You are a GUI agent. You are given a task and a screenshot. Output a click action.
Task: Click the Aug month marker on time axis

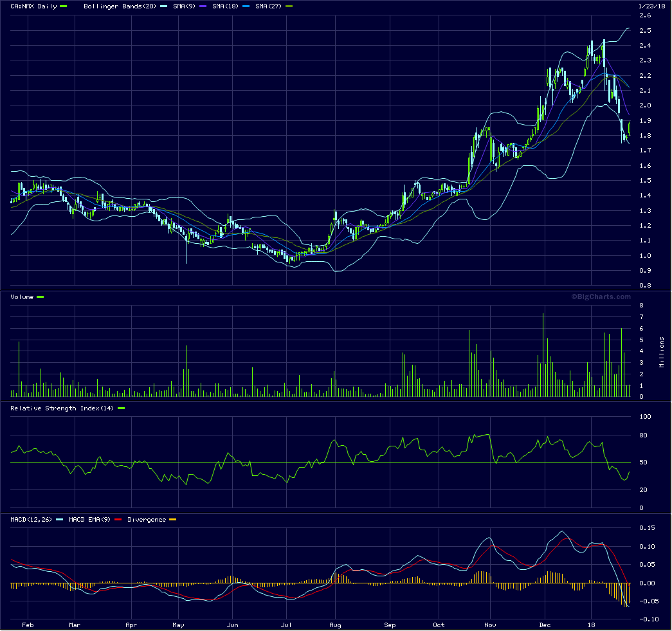click(x=334, y=625)
